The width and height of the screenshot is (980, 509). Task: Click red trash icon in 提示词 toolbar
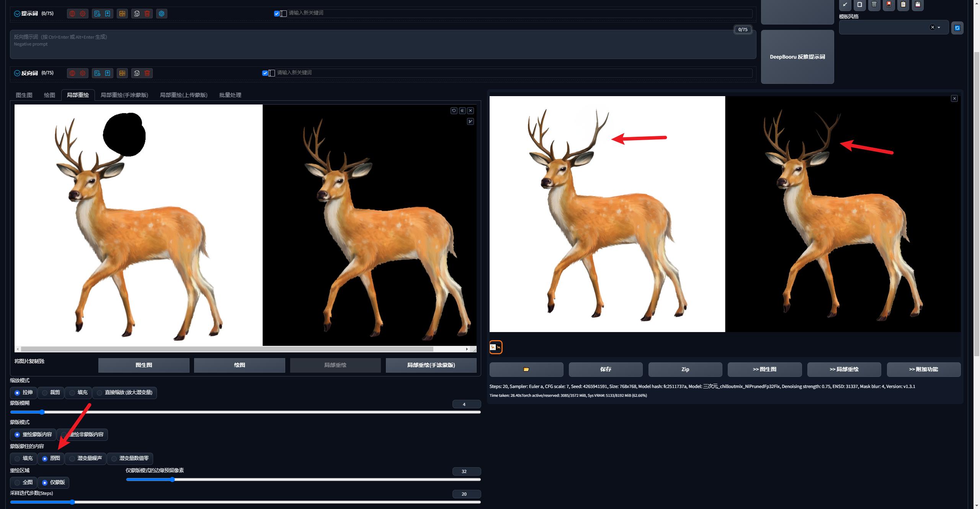(147, 14)
